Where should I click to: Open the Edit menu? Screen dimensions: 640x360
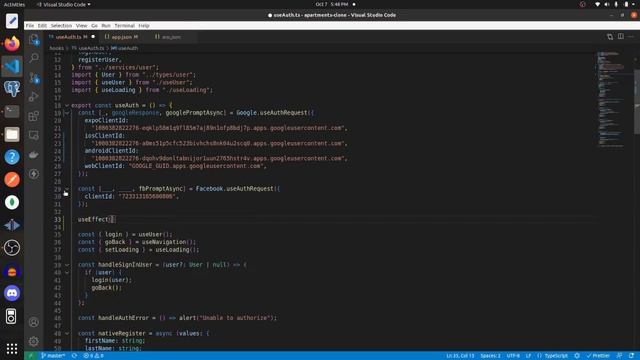(x=42, y=26)
